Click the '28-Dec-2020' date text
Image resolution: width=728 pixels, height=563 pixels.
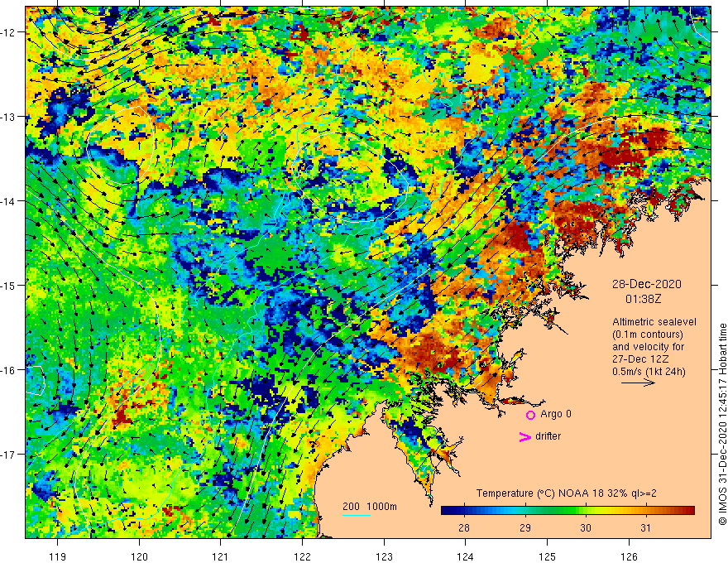click(646, 284)
